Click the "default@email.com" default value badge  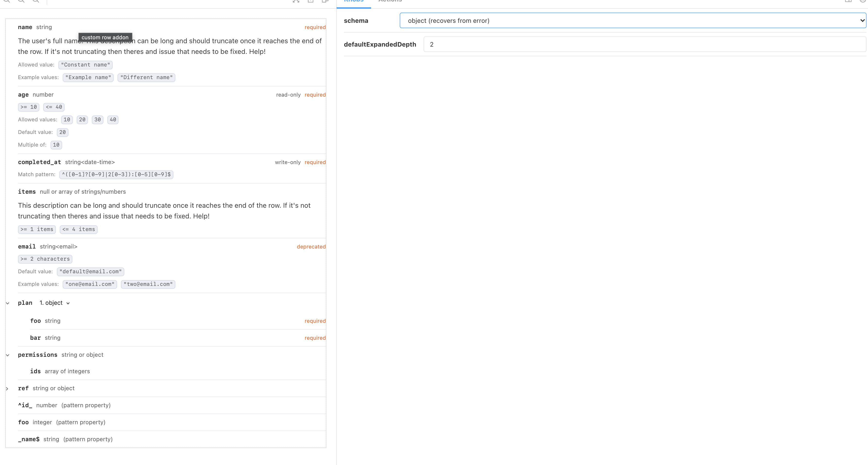(x=90, y=272)
